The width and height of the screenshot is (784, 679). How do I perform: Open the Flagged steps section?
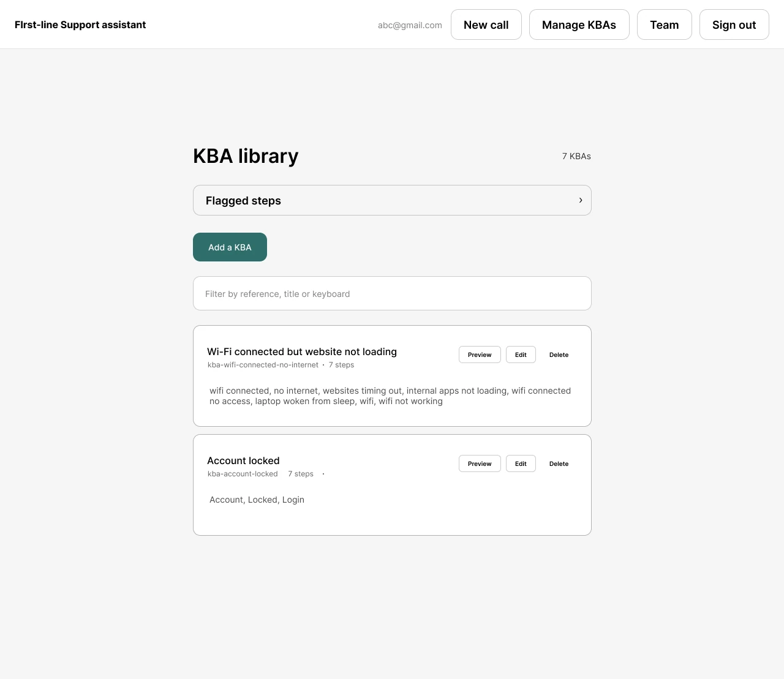[x=392, y=200]
